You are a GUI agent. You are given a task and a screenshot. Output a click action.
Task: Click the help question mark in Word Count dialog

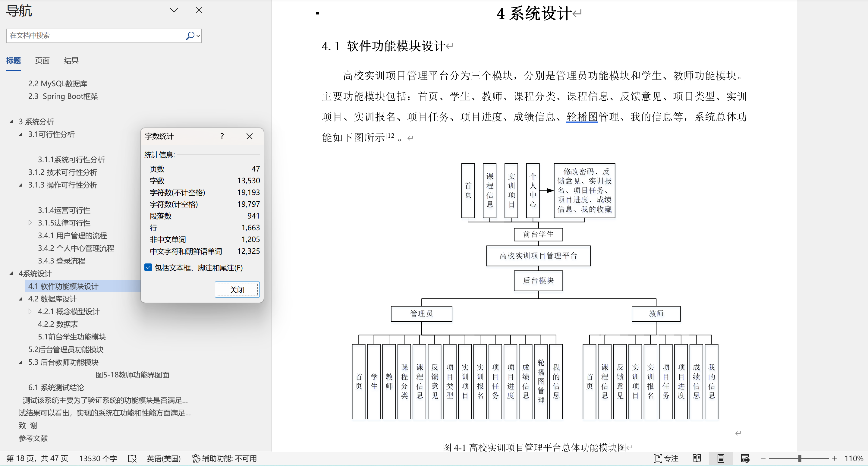pyautogui.click(x=222, y=136)
